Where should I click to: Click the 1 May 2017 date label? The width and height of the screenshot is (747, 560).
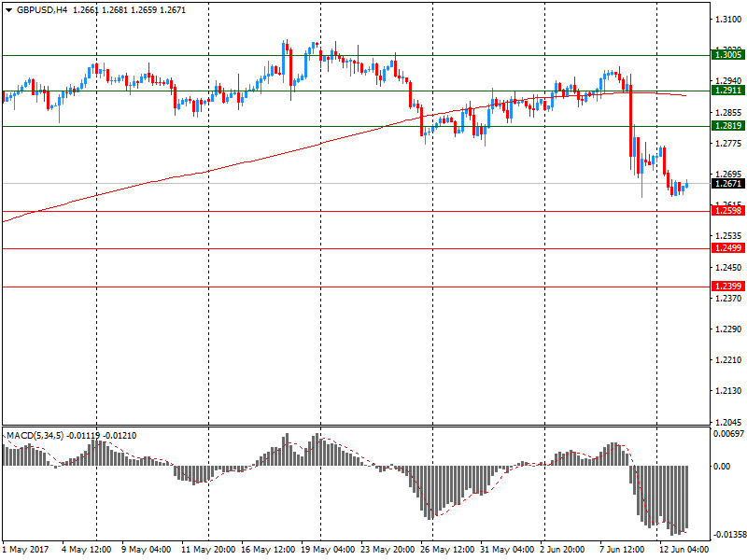pos(26,550)
